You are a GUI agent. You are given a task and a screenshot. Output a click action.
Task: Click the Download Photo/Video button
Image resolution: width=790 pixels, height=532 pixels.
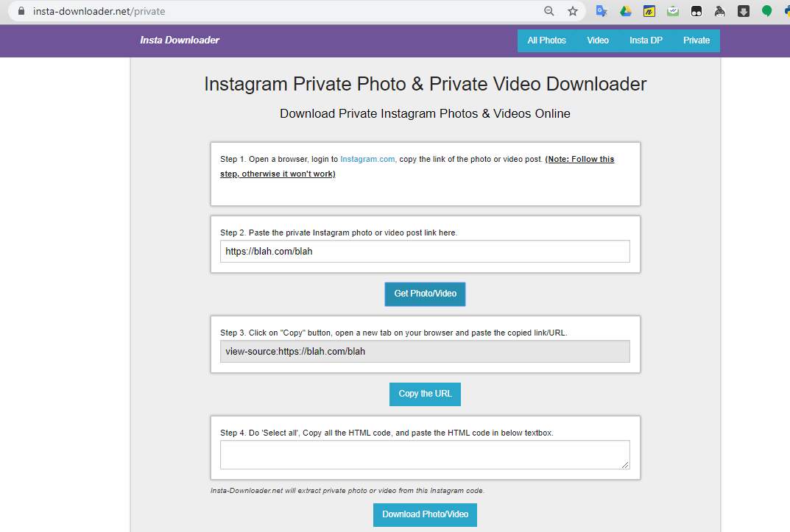(426, 514)
